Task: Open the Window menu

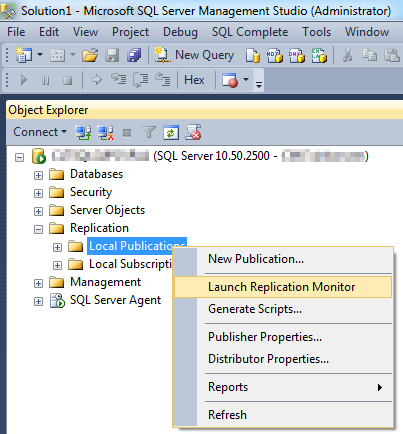Action: coord(367,32)
